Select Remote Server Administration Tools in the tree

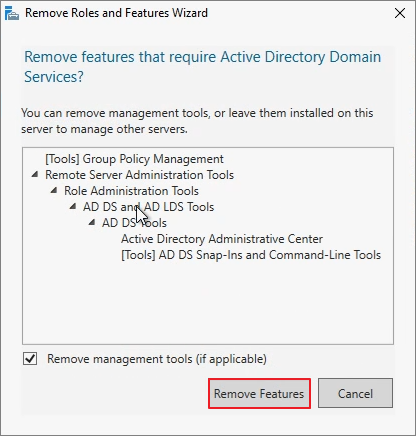[139, 175]
